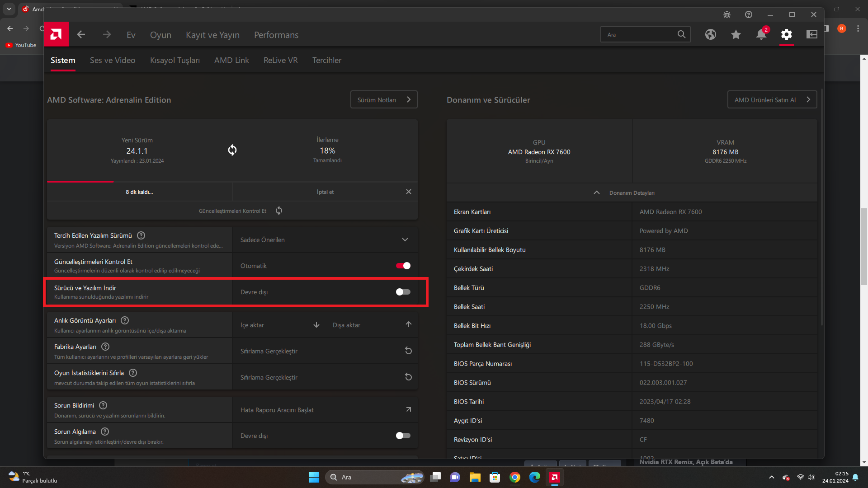Switch to Kısayol Tuşları tab
Image resolution: width=868 pixels, height=488 pixels.
[175, 60]
